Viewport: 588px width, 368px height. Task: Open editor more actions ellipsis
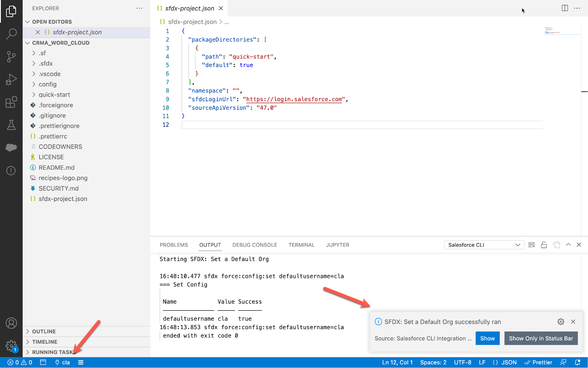pyautogui.click(x=577, y=8)
